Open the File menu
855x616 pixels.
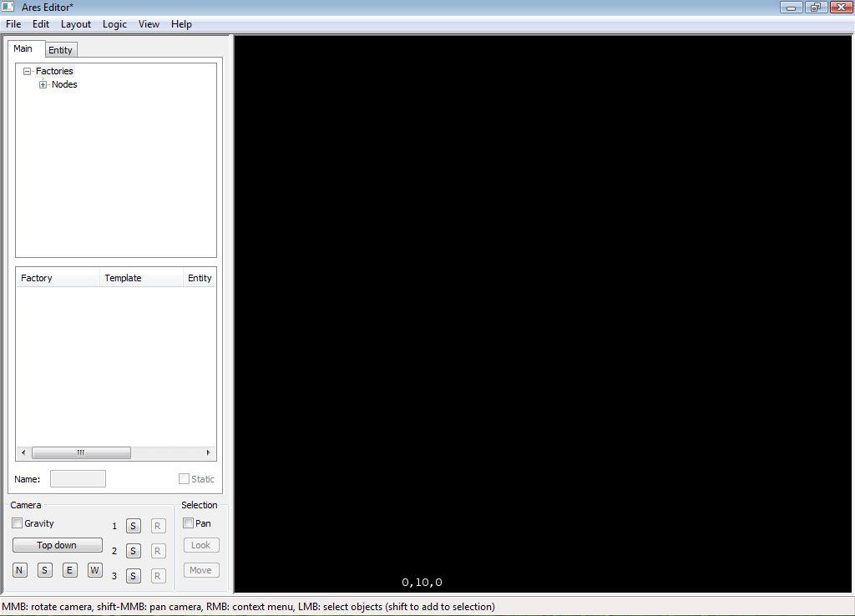[13, 24]
